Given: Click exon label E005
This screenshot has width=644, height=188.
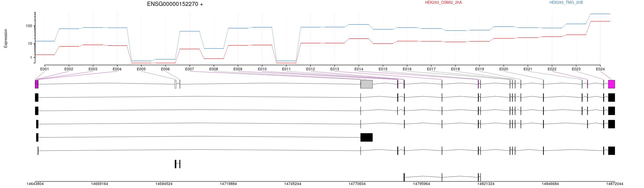Looking at the screenshot, I should [x=141, y=69].
